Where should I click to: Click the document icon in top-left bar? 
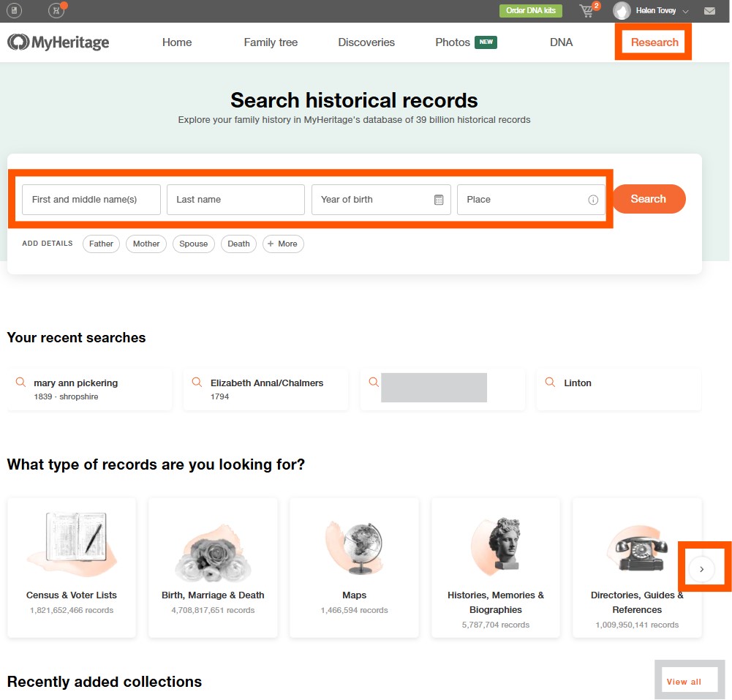click(14, 11)
